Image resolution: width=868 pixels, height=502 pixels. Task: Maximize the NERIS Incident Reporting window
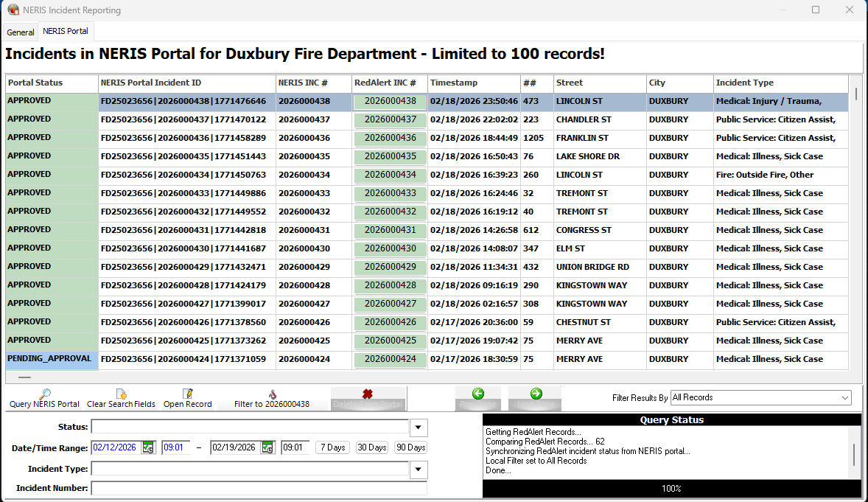click(816, 10)
